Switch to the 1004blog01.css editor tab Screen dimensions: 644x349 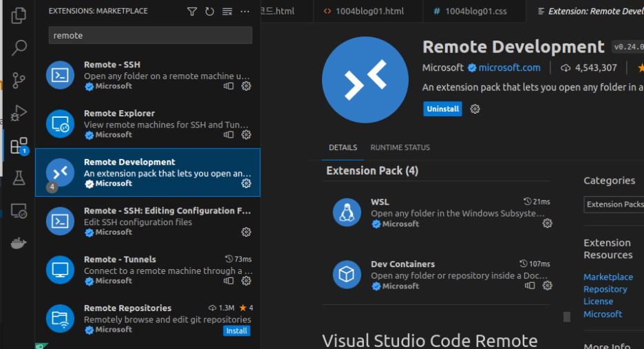[474, 11]
